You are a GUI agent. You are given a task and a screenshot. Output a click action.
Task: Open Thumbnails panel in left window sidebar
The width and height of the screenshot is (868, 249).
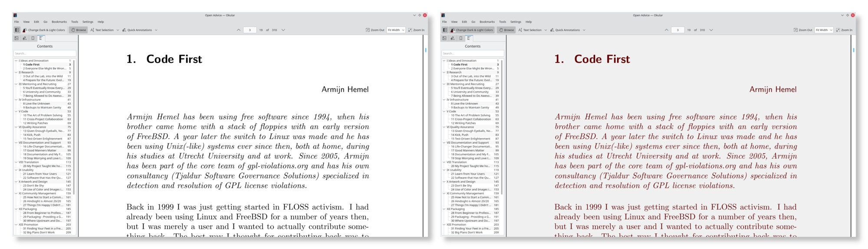pos(17,38)
